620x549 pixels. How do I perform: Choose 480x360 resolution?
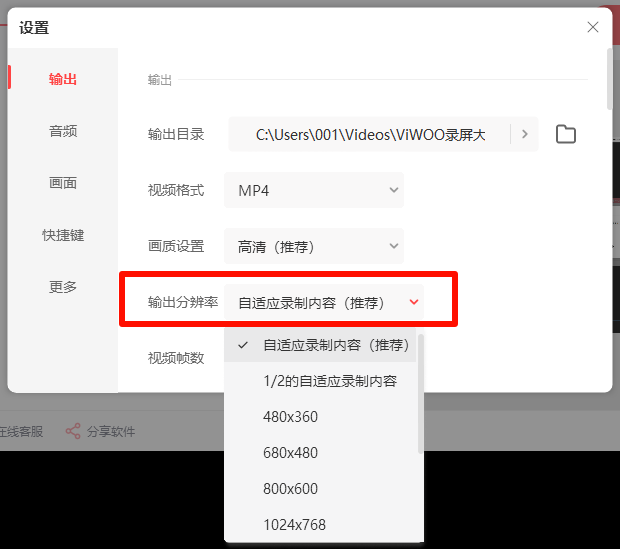click(320, 417)
